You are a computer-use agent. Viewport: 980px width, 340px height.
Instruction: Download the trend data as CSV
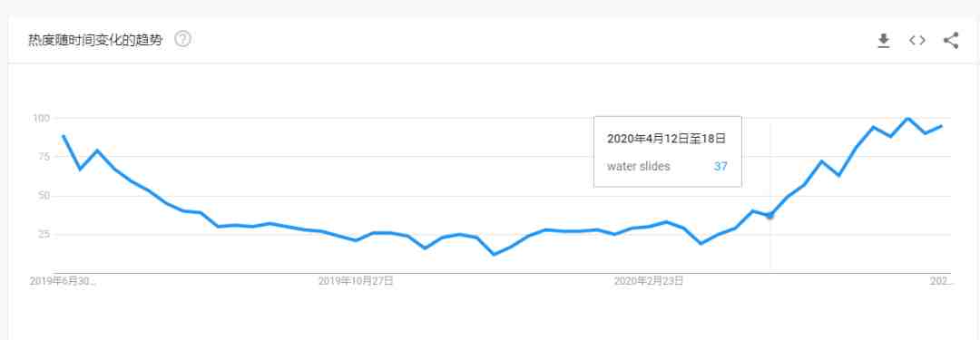(x=883, y=41)
